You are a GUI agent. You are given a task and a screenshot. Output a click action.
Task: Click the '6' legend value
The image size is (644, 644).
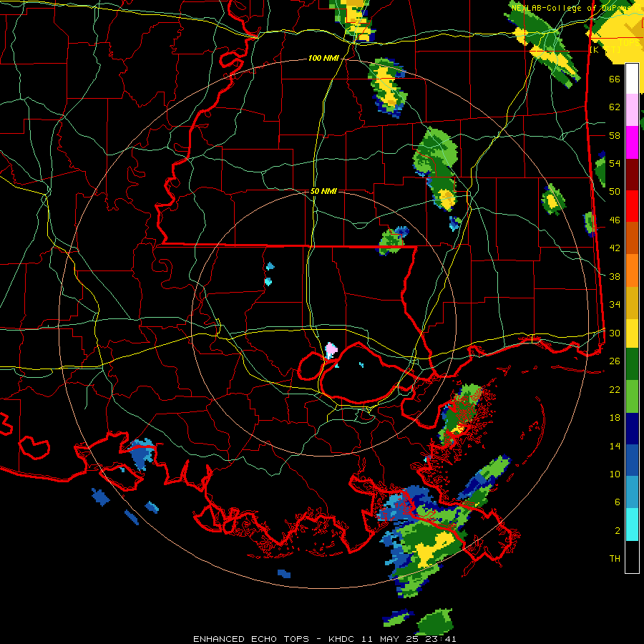click(618, 502)
